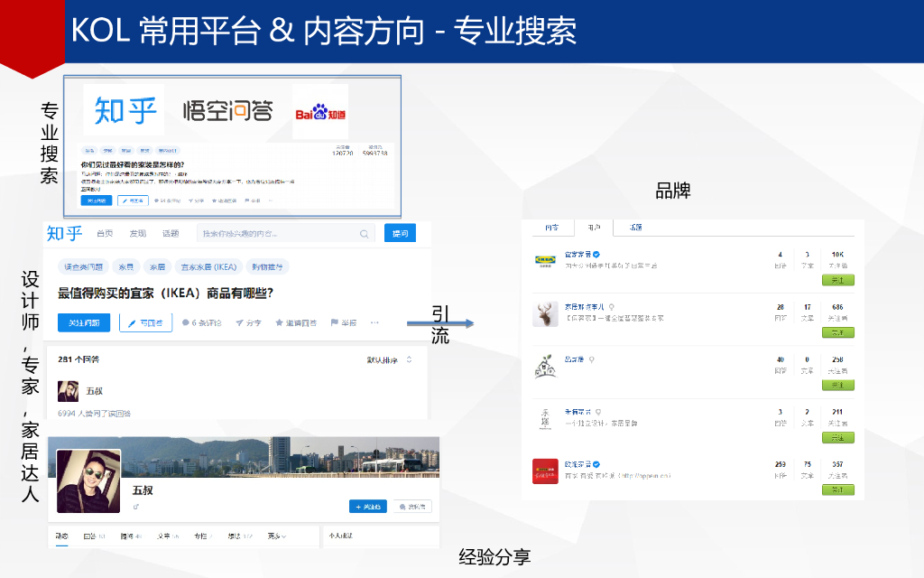Click the deer head avatar in user list
Image resolution: width=924 pixels, height=578 pixels.
544,313
